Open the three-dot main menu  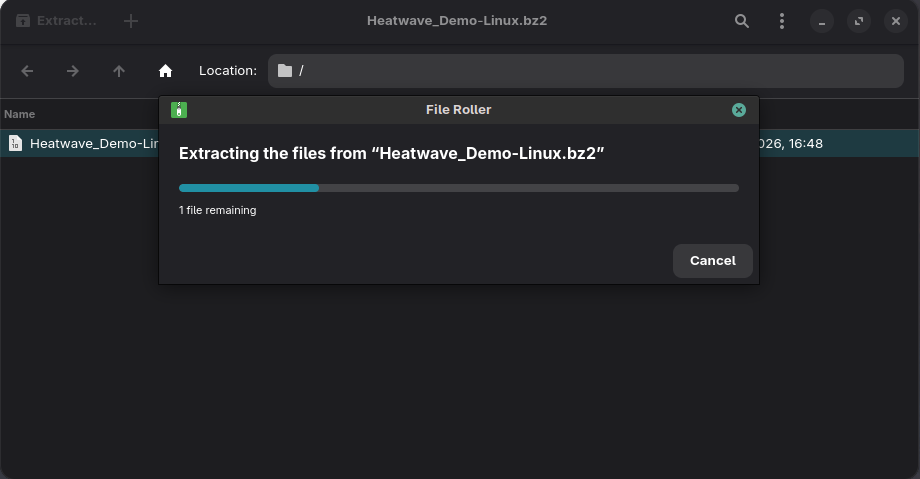782,21
